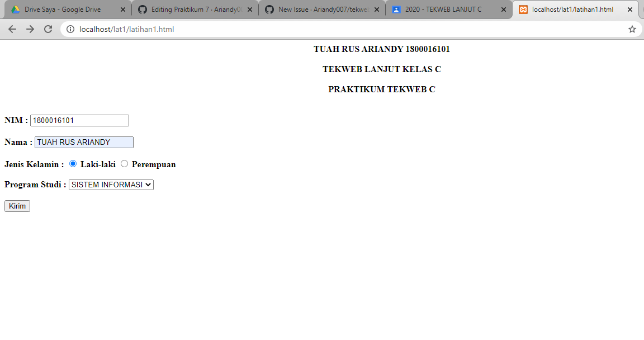Close the Drive Saya - Google Drive tab
This screenshot has height=340, width=644.
tap(122, 10)
